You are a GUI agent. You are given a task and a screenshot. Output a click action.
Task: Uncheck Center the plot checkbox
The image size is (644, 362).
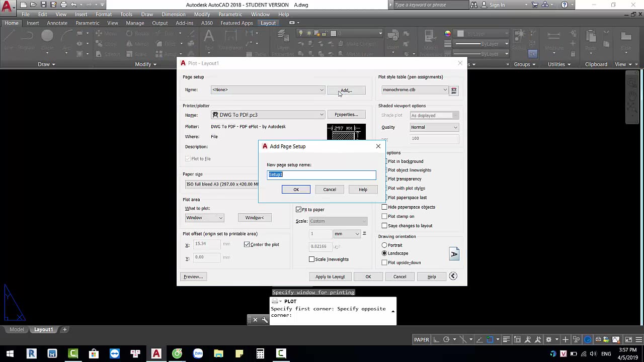[x=247, y=244]
